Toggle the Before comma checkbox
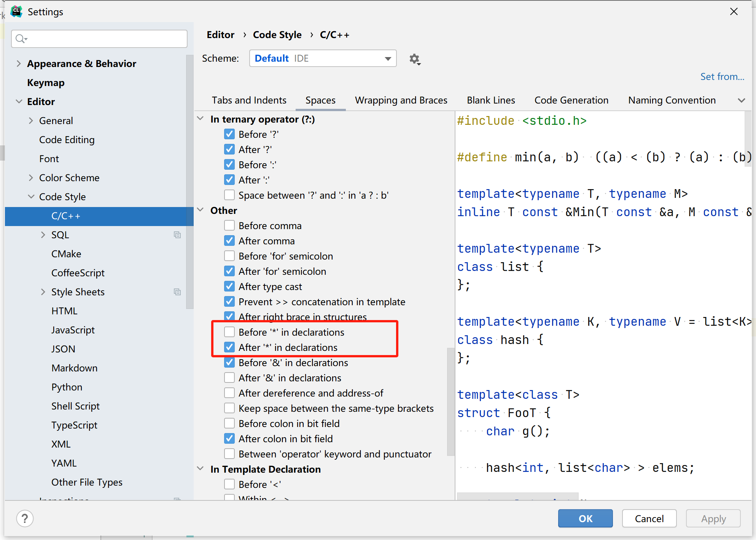This screenshot has width=756, height=540. point(229,225)
